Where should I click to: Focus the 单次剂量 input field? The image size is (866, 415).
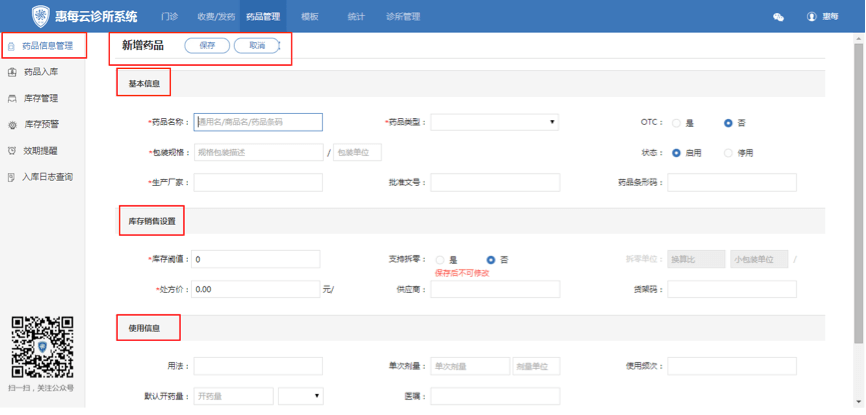pyautogui.click(x=470, y=366)
